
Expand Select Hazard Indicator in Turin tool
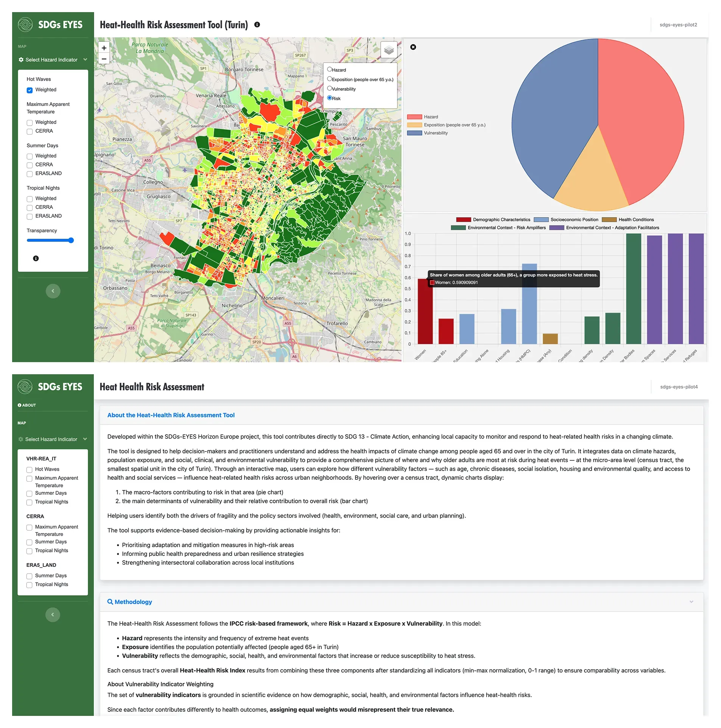pyautogui.click(x=53, y=60)
